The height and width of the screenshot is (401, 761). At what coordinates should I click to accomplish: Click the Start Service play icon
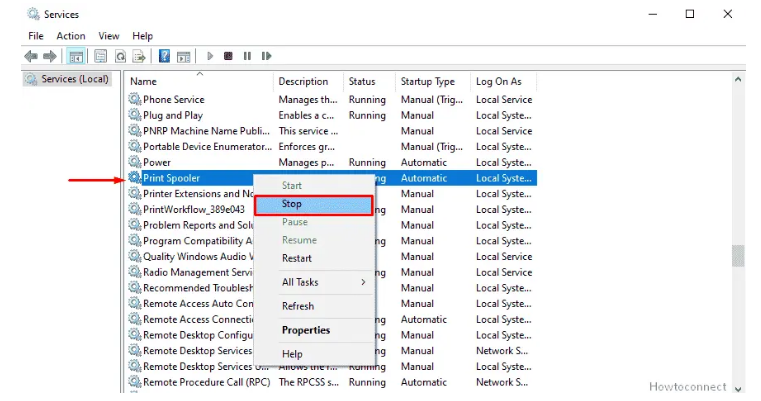(210, 56)
